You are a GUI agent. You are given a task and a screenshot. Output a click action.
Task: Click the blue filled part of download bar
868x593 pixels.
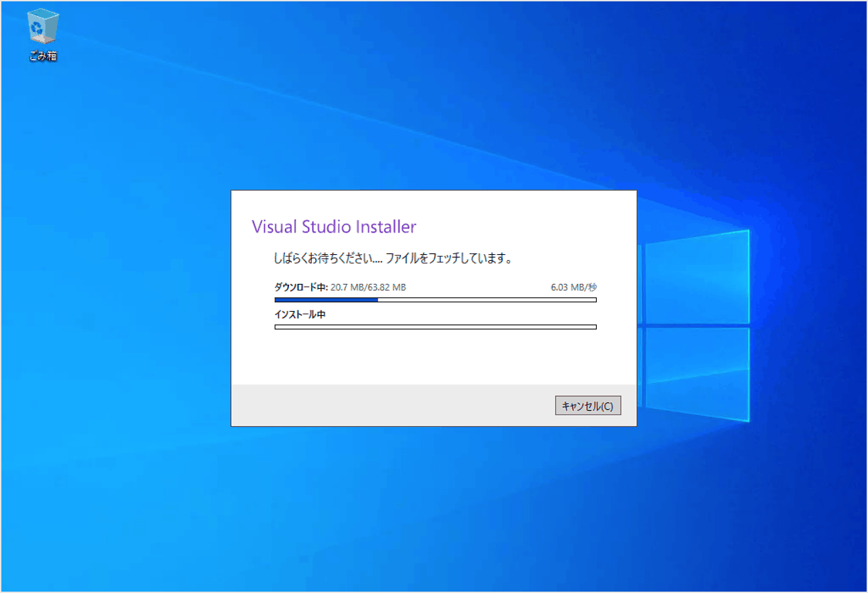point(326,300)
